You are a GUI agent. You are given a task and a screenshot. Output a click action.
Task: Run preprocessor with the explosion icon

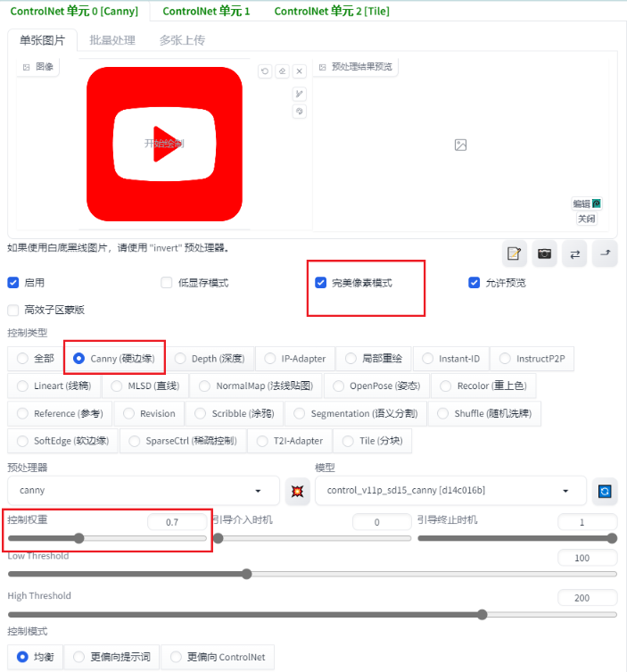click(297, 491)
